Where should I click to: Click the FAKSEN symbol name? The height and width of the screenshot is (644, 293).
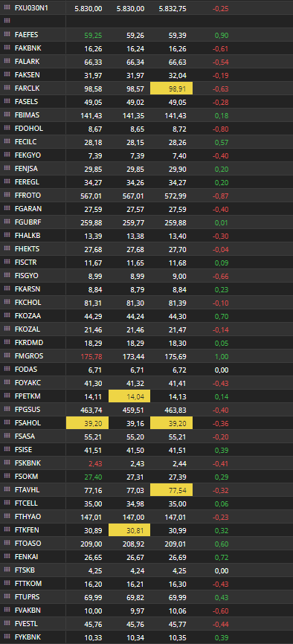coord(27,75)
